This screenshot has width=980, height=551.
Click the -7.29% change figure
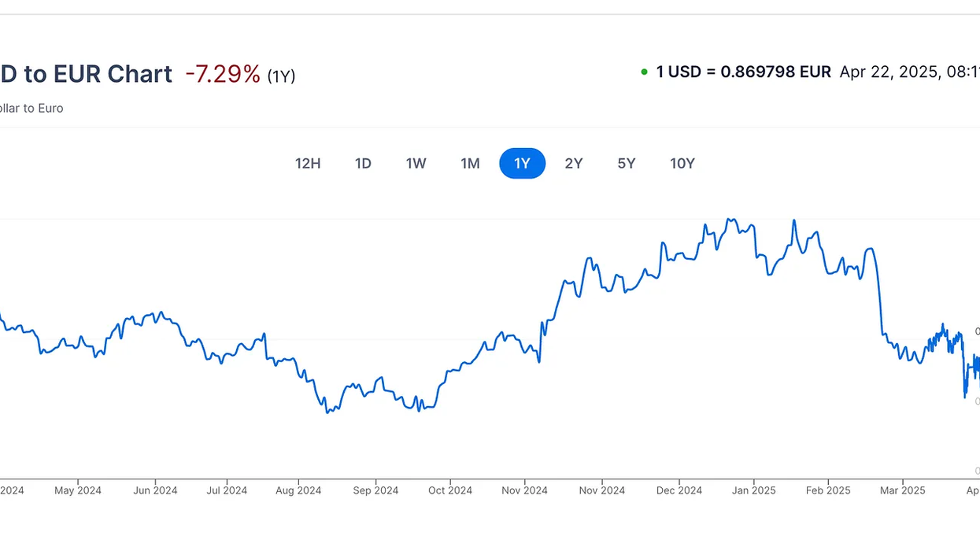click(223, 74)
